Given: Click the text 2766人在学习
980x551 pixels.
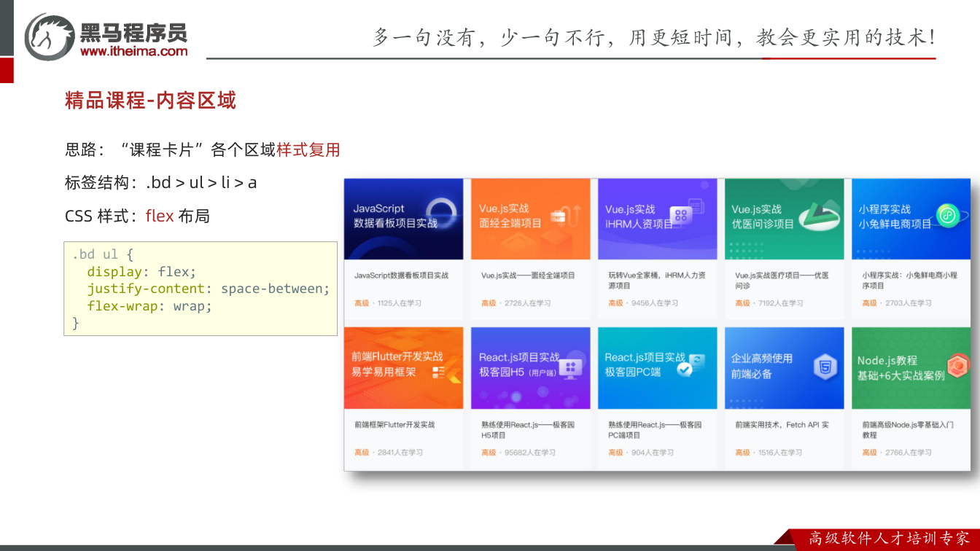Looking at the screenshot, I should [x=909, y=453].
